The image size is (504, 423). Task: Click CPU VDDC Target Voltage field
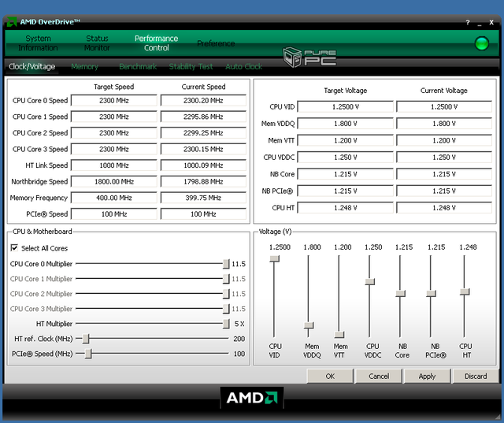(345, 158)
